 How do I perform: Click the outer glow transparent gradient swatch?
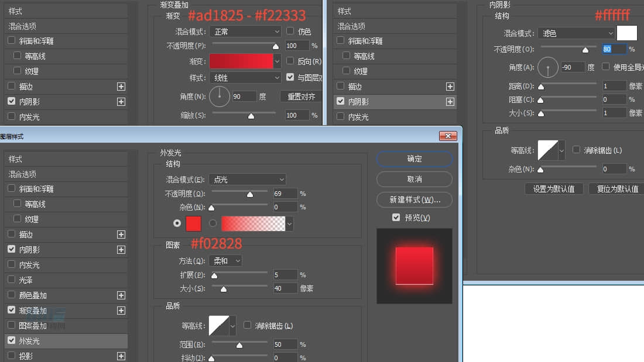click(x=254, y=223)
